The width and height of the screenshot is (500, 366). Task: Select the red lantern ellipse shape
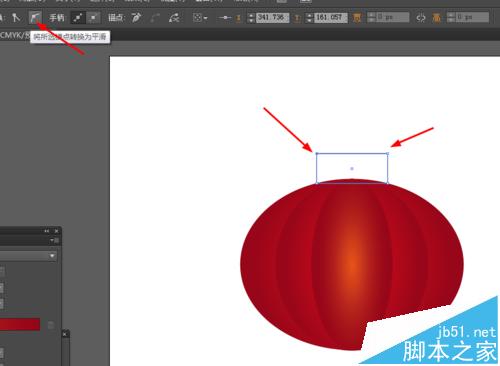(x=352, y=265)
